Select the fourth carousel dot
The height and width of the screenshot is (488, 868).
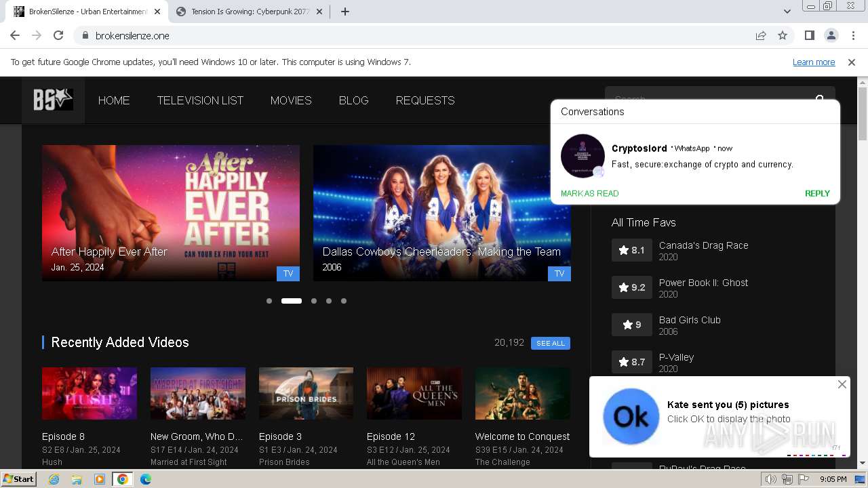pyautogui.click(x=329, y=301)
